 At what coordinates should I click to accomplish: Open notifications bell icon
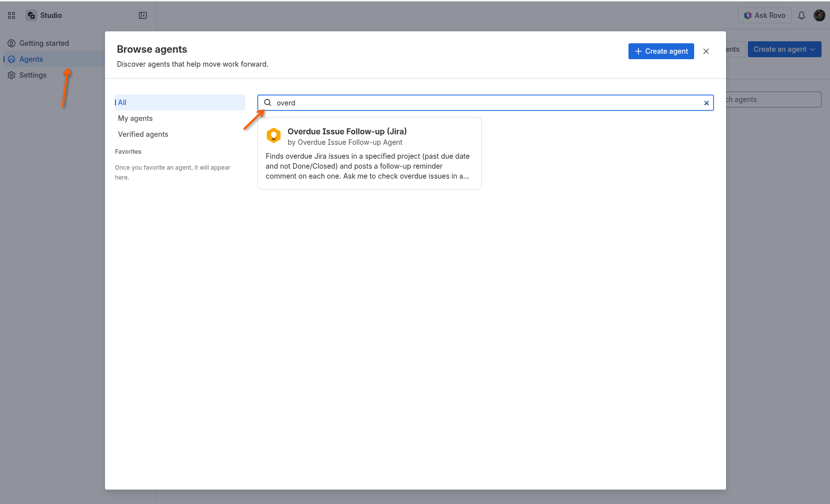pos(802,15)
